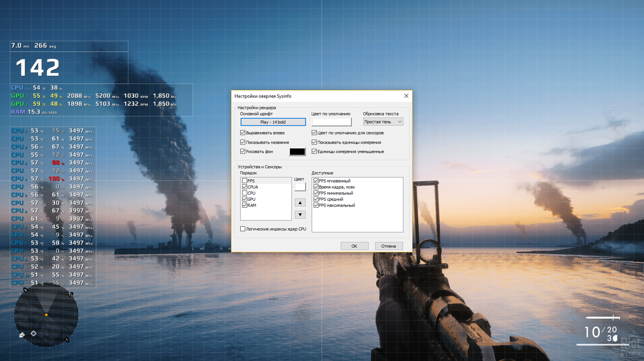Confirm settings with the OK button
This screenshot has width=644, height=361.
coord(354,246)
